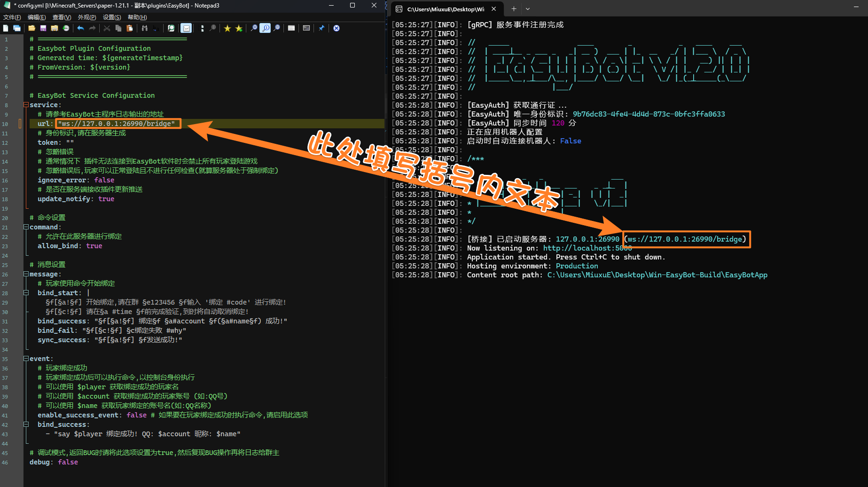Click the customize schemes monitor icon
Image resolution: width=868 pixels, height=487 pixels.
click(x=306, y=28)
